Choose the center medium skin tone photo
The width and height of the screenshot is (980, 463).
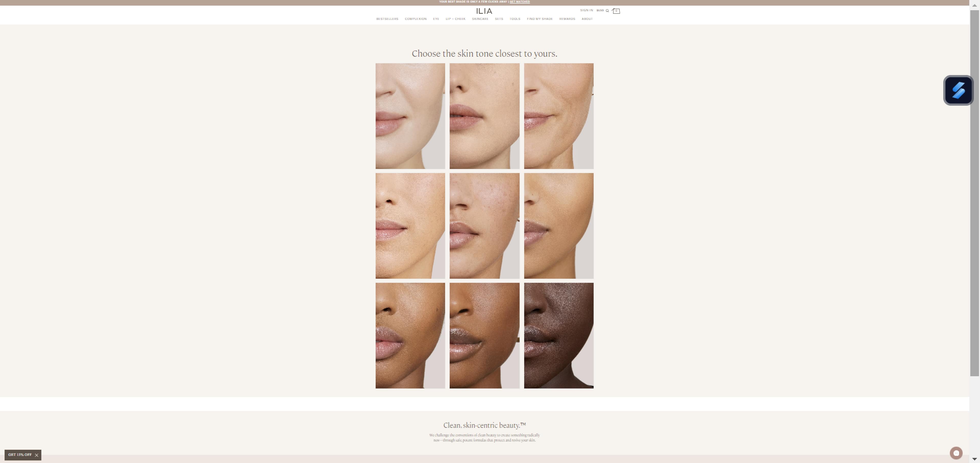click(484, 226)
